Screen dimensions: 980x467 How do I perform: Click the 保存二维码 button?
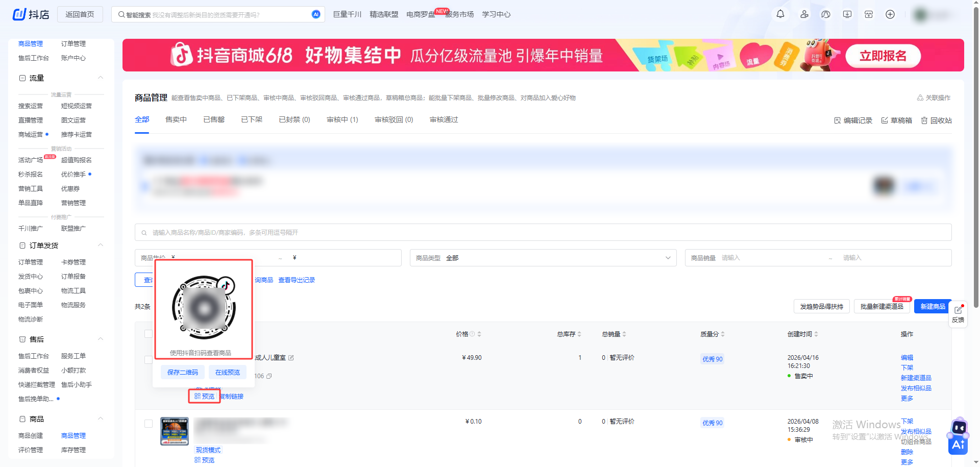point(183,372)
